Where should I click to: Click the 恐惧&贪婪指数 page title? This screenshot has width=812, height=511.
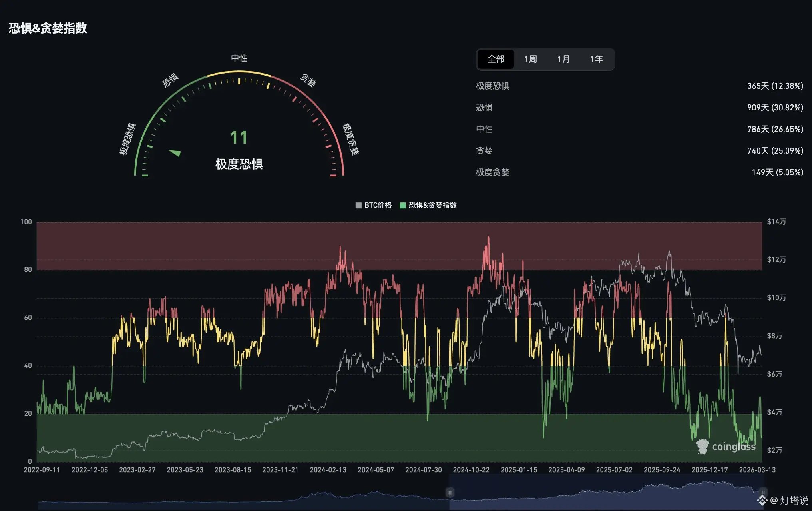point(48,28)
